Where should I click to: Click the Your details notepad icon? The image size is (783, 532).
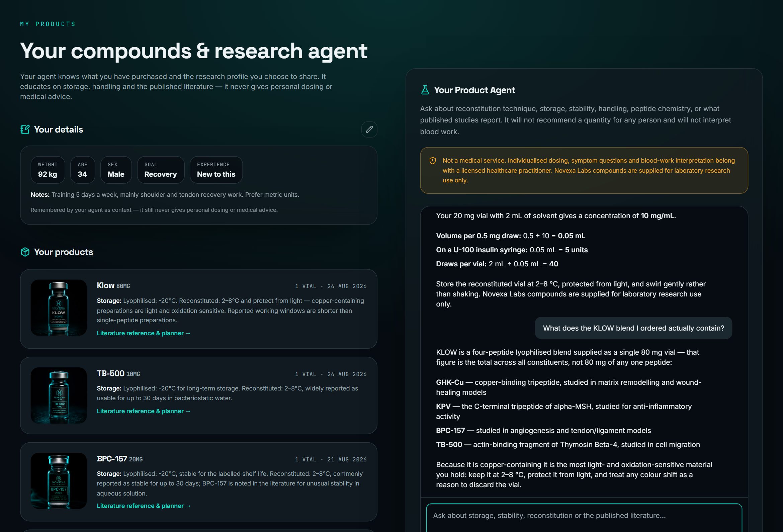point(25,129)
